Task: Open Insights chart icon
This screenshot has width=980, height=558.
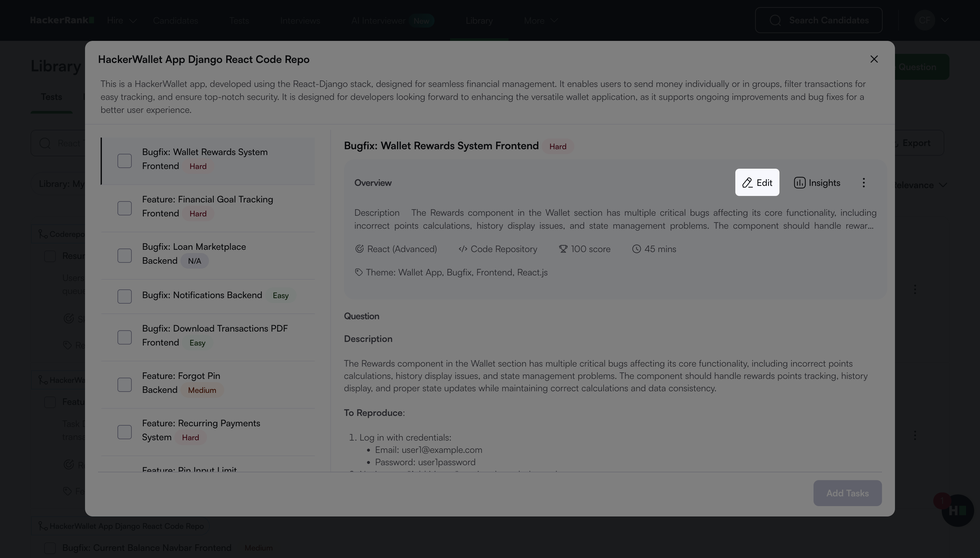Action: coord(800,183)
